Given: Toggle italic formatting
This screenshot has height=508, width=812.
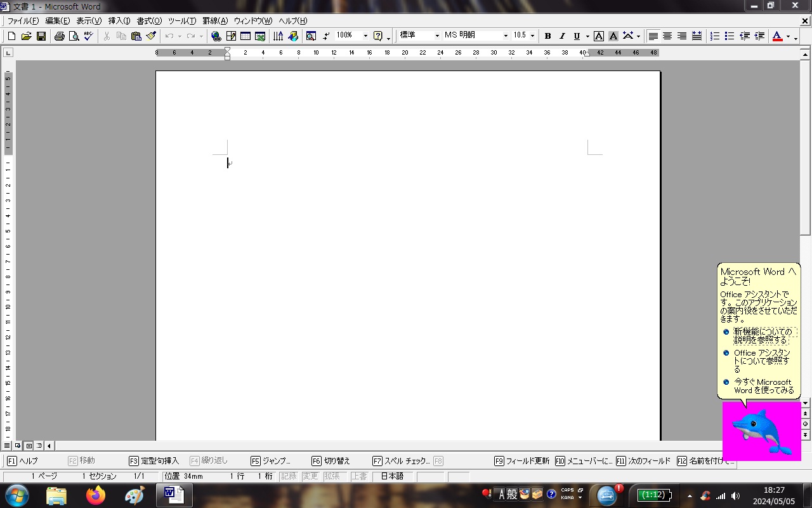Looking at the screenshot, I should [x=562, y=36].
